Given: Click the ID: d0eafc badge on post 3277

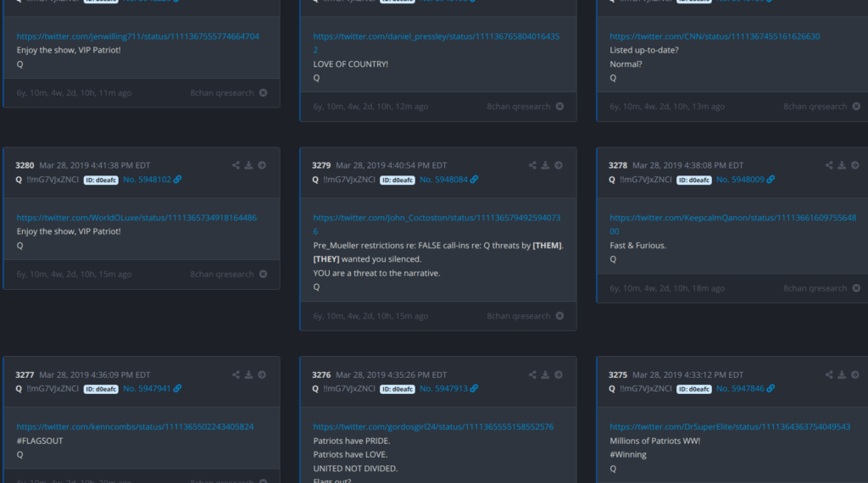Looking at the screenshot, I should [101, 389].
